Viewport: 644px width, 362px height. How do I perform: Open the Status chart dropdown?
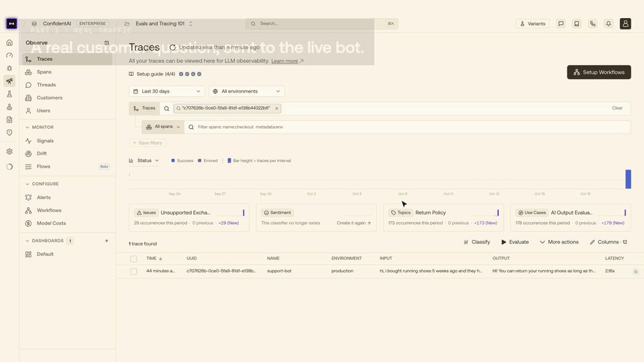(144, 160)
